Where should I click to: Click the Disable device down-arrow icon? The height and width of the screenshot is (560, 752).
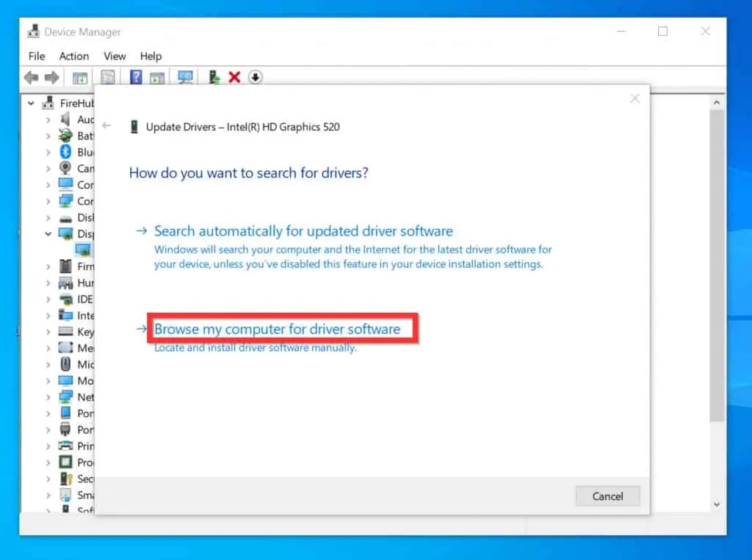255,77
